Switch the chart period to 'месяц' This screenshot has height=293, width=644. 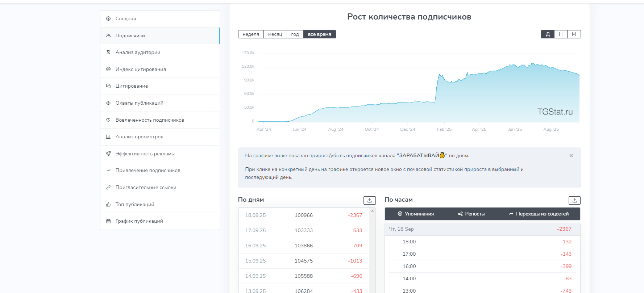(x=275, y=34)
